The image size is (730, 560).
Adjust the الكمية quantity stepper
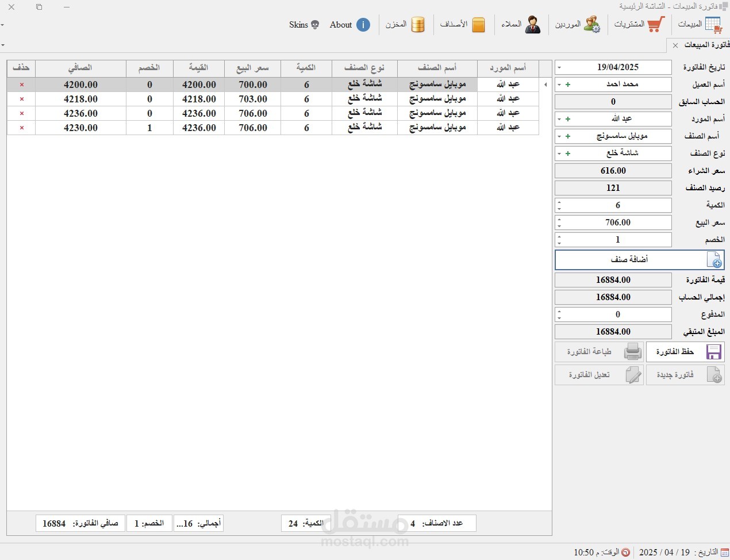click(559, 205)
